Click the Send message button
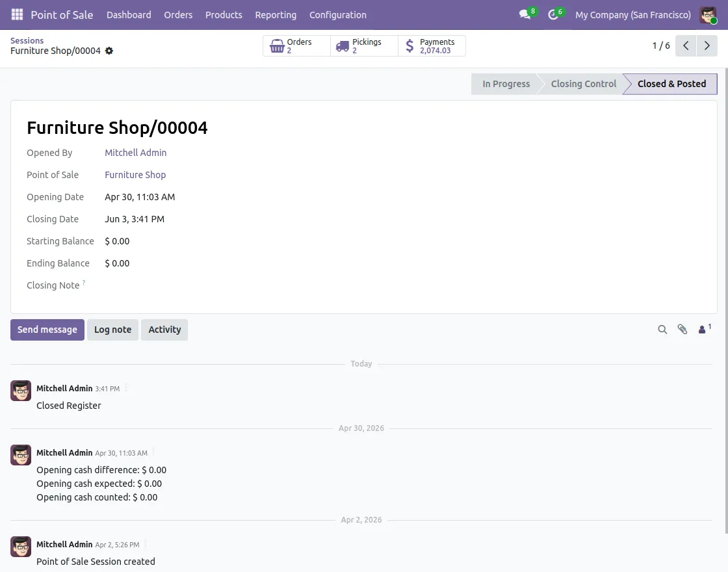This screenshot has height=572, width=728. tap(47, 330)
